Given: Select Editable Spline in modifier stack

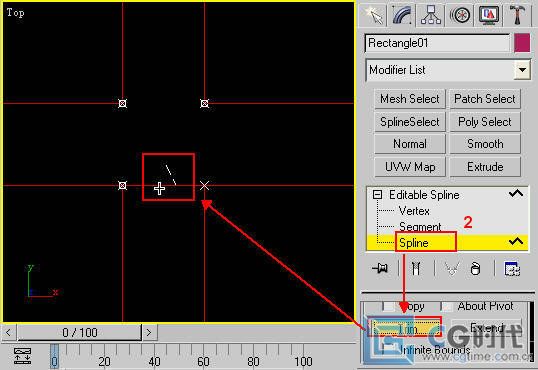Looking at the screenshot, I should (424, 195).
